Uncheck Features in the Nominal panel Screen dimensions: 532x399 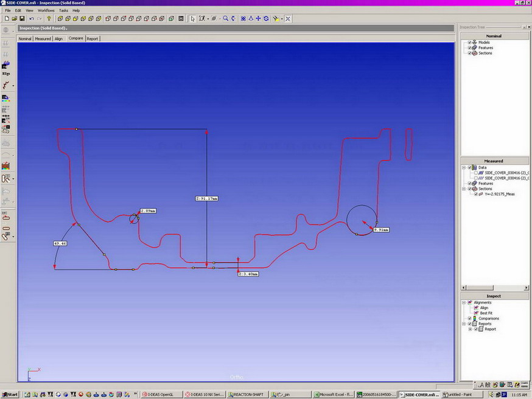[x=469, y=48]
